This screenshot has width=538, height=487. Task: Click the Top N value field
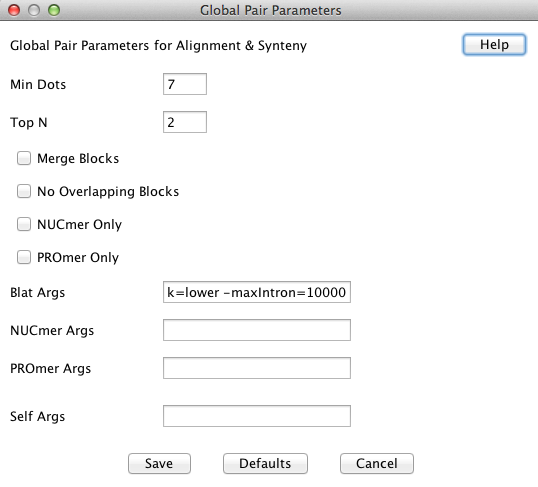185,122
